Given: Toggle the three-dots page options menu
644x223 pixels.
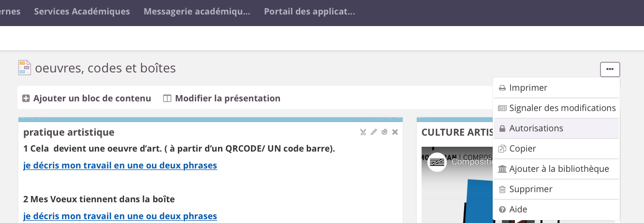Looking at the screenshot, I should 610,70.
